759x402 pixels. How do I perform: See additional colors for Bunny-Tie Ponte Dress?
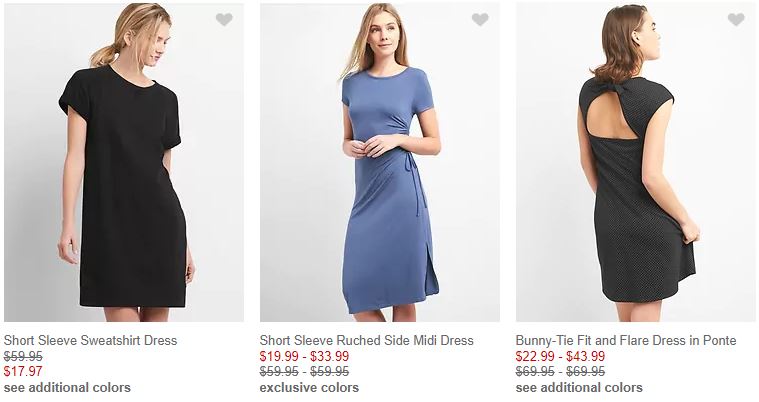(579, 387)
